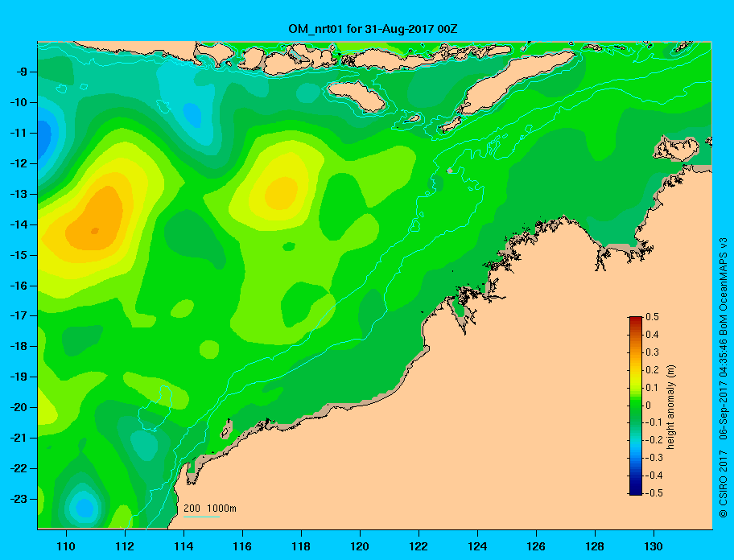The height and width of the screenshot is (560, 734).
Task: Click colorbar tick value "-0.3"
Action: 654,458
